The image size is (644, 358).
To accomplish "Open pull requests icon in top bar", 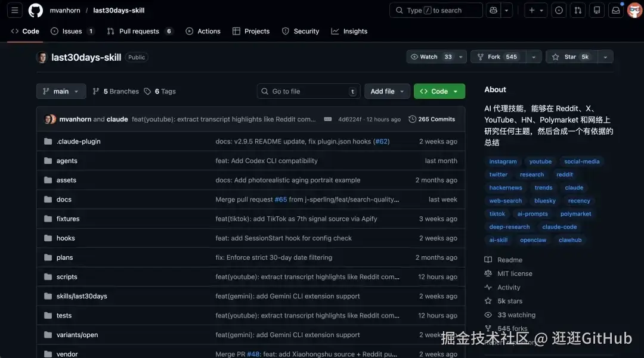I will 578,10.
